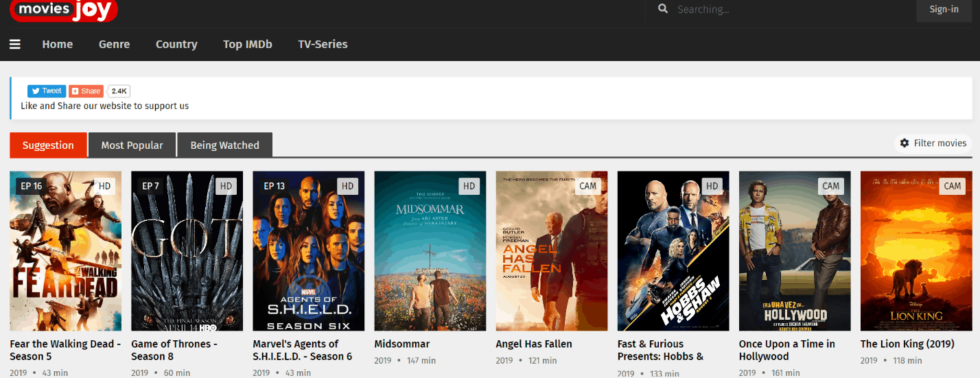Click the gear icon beside Filter movies

coord(905,143)
